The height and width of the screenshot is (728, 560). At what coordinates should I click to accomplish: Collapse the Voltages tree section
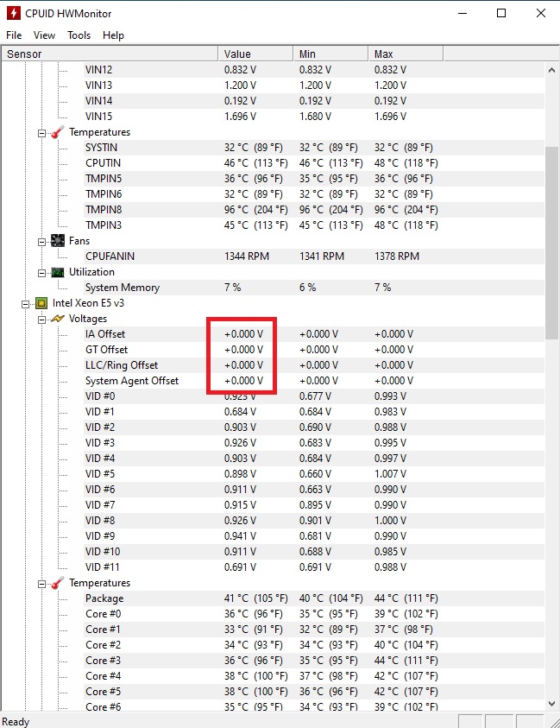[x=41, y=319]
